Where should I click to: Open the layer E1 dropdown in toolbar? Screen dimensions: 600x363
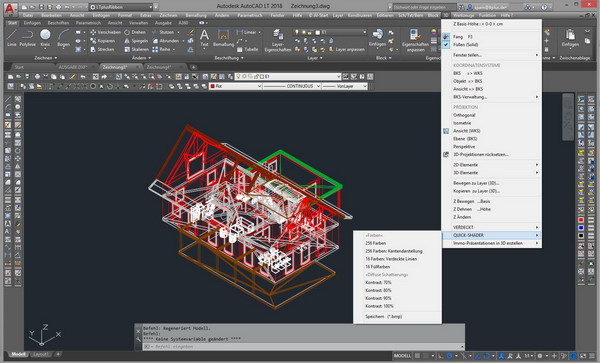pos(287,77)
